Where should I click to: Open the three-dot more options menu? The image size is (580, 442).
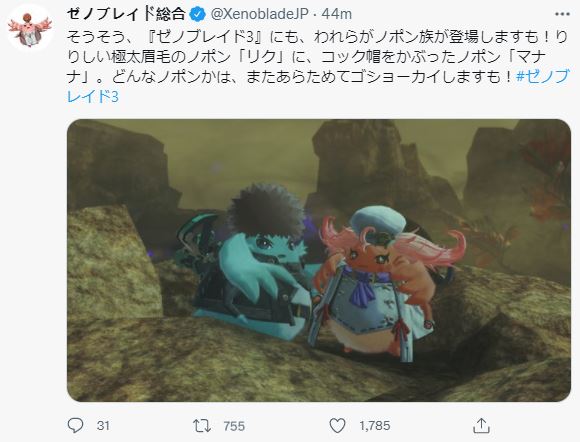pos(563,14)
